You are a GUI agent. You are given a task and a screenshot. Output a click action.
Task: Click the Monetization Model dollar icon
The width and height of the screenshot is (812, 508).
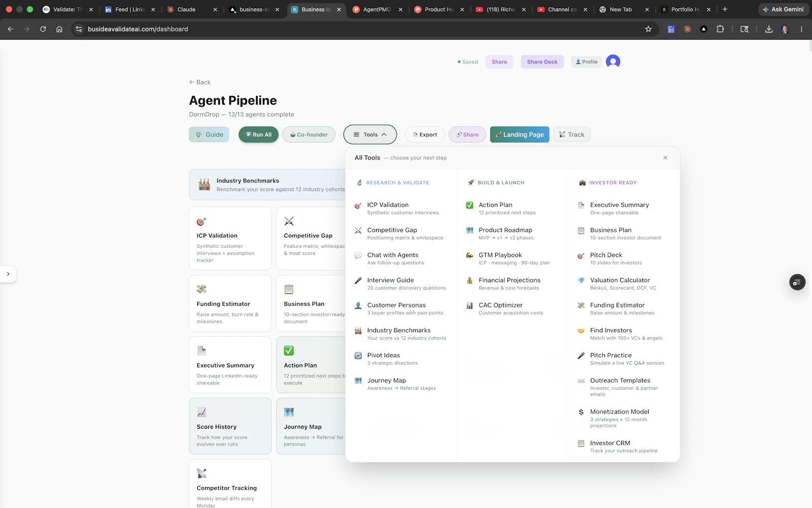[x=581, y=412]
